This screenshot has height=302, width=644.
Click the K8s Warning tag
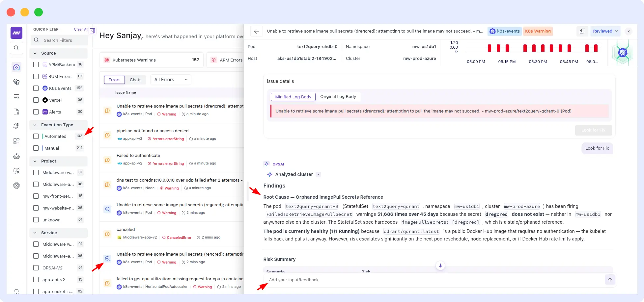click(538, 31)
